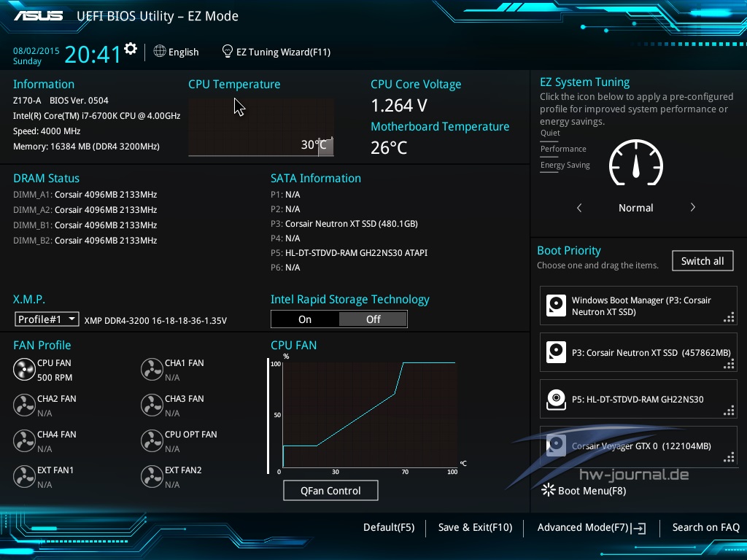This screenshot has width=747, height=560.
Task: Click the right arrow next to Normal
Action: point(692,208)
